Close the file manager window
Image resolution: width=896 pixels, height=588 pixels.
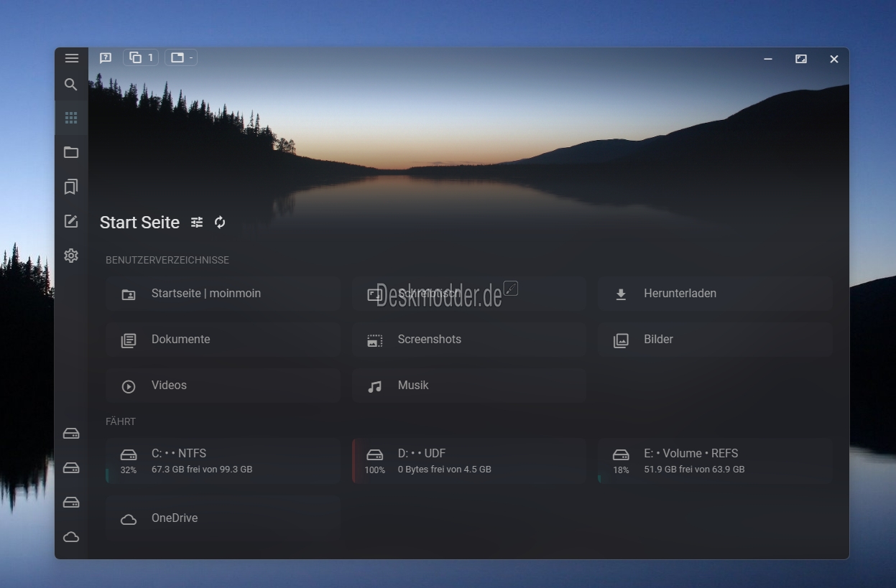click(x=834, y=59)
